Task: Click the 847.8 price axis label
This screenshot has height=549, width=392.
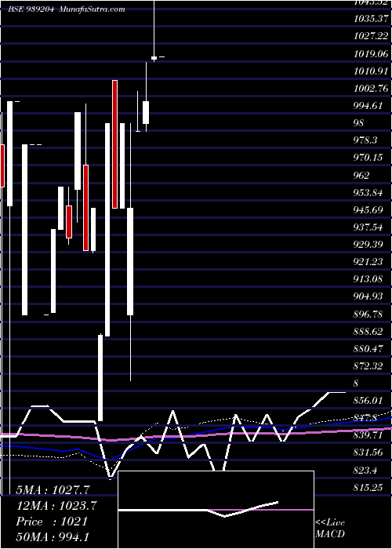Action: point(365,418)
